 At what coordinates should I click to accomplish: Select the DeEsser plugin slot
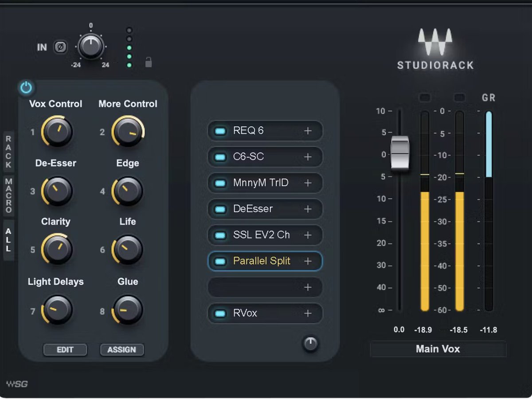tap(265, 209)
